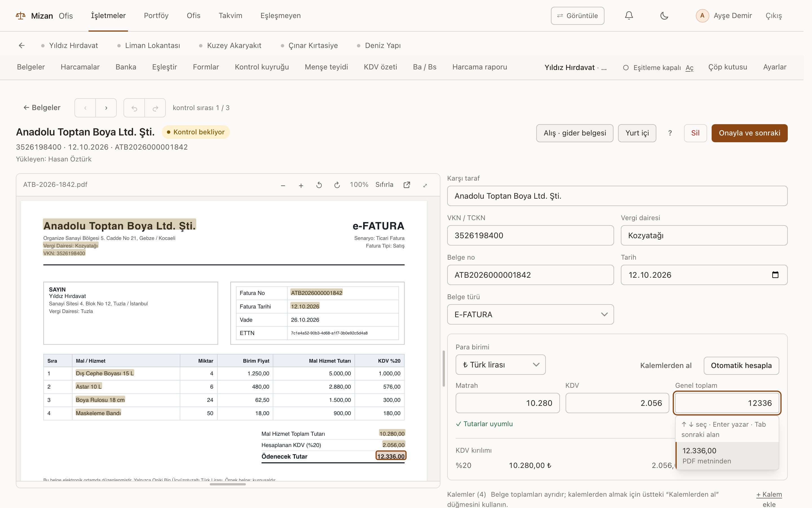Open the PDF in a new window
Viewport: 812px width, 508px height.
click(407, 185)
